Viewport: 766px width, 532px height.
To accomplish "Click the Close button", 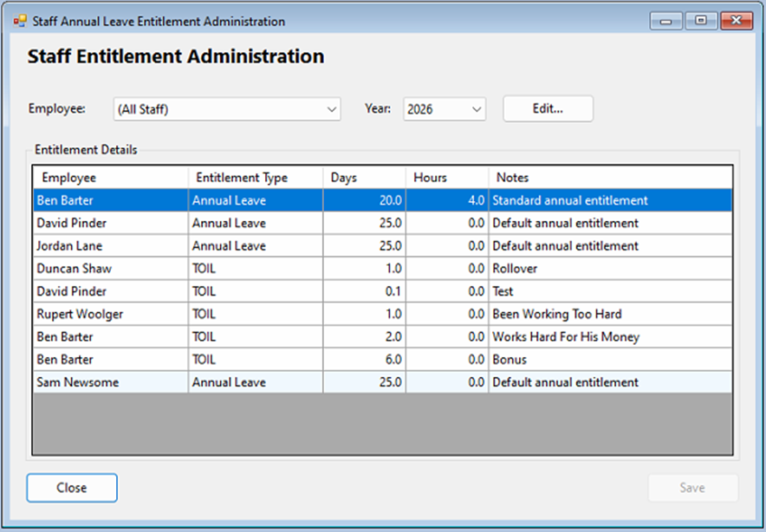I will (x=72, y=488).
